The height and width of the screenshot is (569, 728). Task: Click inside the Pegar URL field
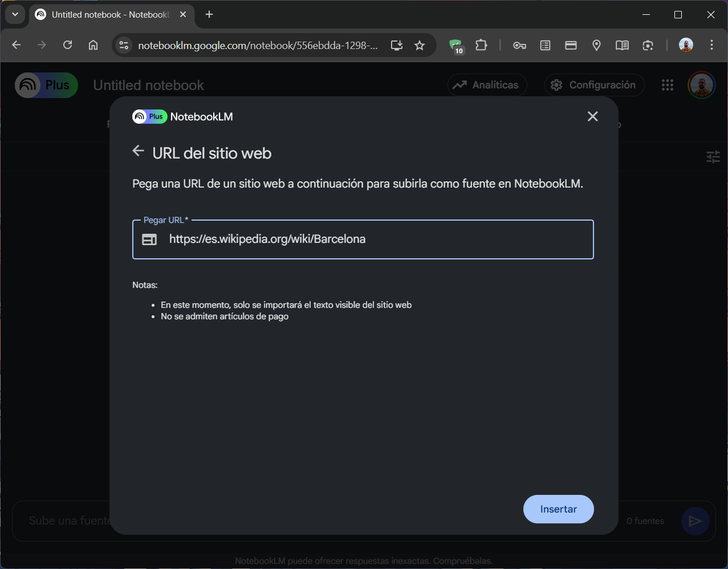(x=363, y=239)
